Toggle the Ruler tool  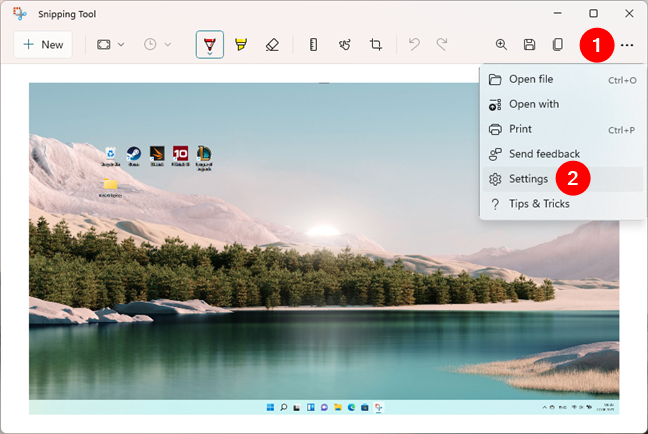tap(314, 45)
